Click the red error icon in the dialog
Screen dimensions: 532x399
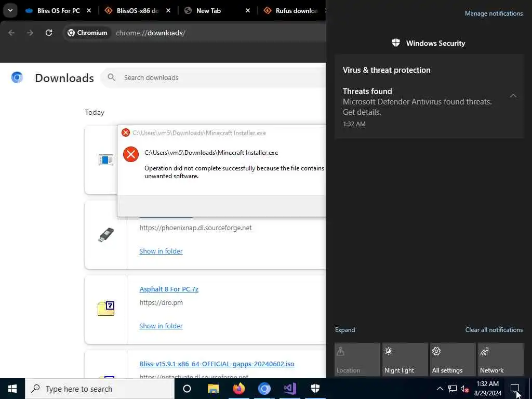tap(131, 154)
